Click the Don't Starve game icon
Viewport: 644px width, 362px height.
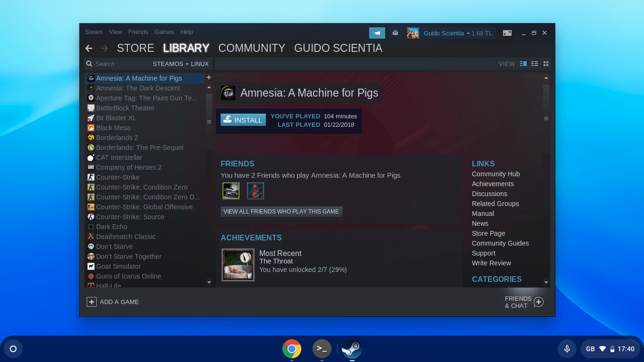click(x=91, y=247)
